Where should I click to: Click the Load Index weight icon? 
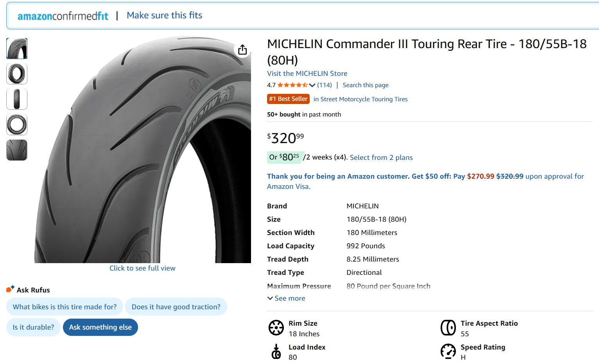(x=276, y=351)
